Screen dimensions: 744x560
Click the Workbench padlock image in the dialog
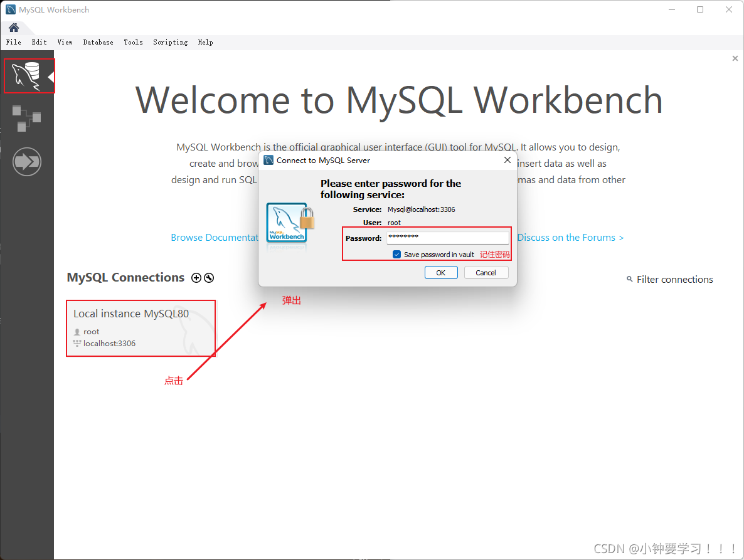[x=290, y=223]
